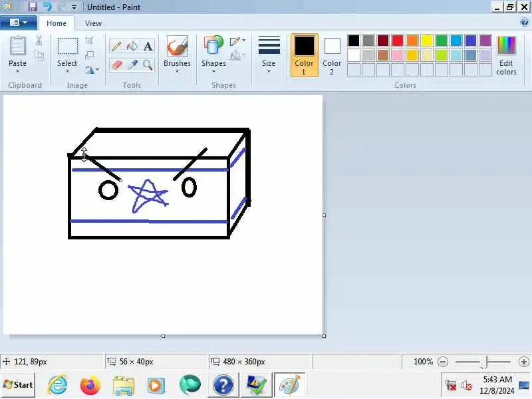Pick the yellow color swatch
Viewport: 532px width, 399px height.
[427, 41]
